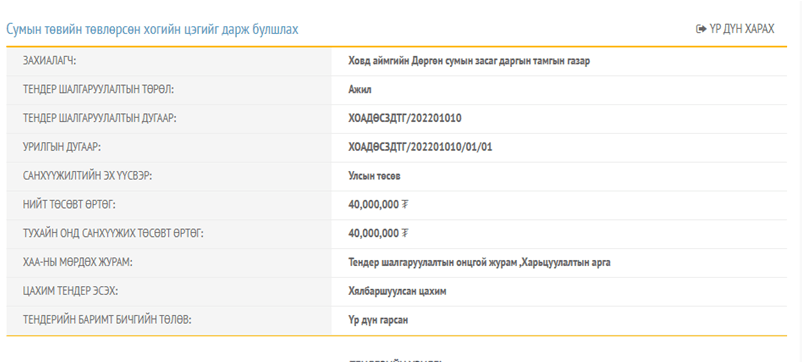Select the tender title "Сумын төвийн төвлөрсөн хогийн цэгийг дарж булшлах"

152,30
